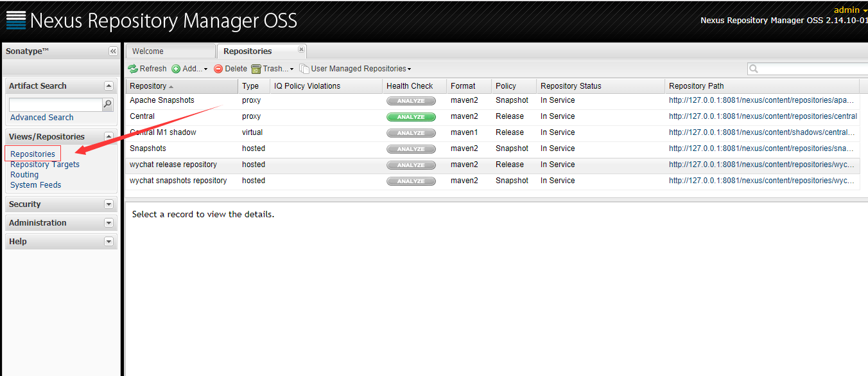The image size is (868, 376).
Task: Focus the artifact search input field
Action: (56, 105)
